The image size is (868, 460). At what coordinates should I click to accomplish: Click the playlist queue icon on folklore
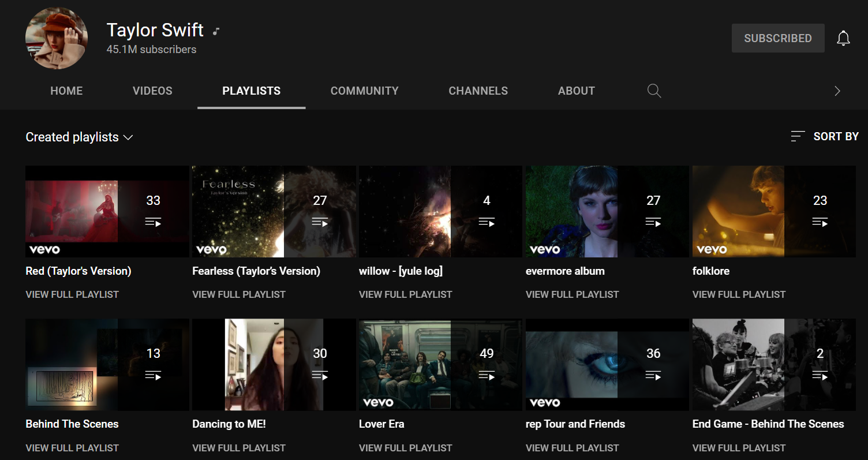point(820,222)
